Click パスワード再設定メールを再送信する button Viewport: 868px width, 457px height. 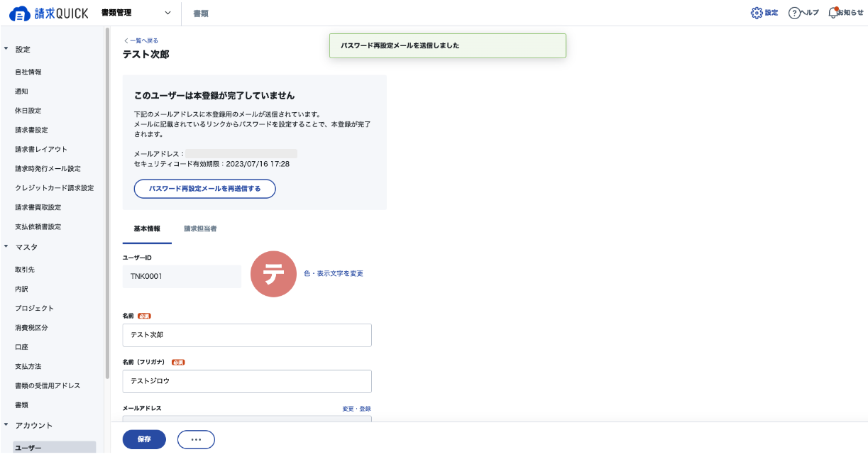tap(204, 189)
